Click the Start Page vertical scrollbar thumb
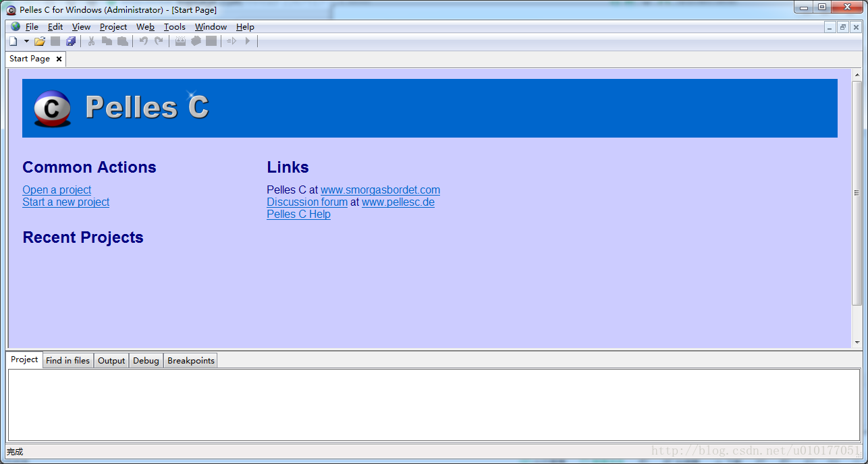This screenshot has height=464, width=868. tap(857, 193)
